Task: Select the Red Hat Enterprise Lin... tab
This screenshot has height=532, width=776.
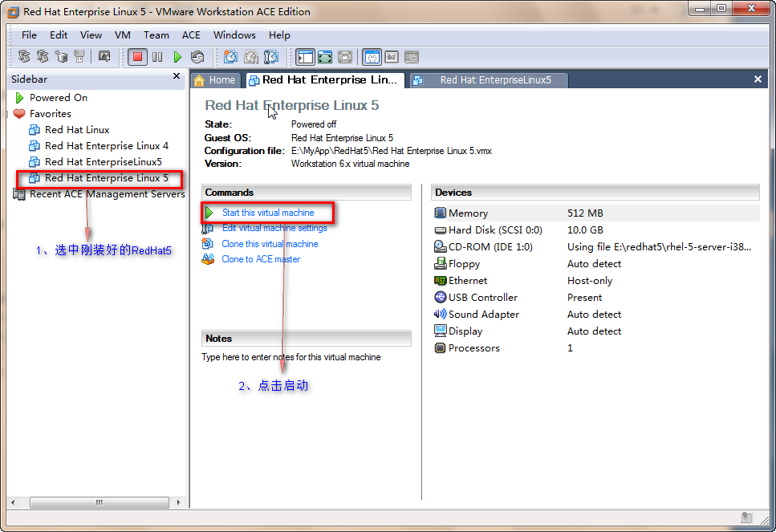Action: pyautogui.click(x=325, y=80)
